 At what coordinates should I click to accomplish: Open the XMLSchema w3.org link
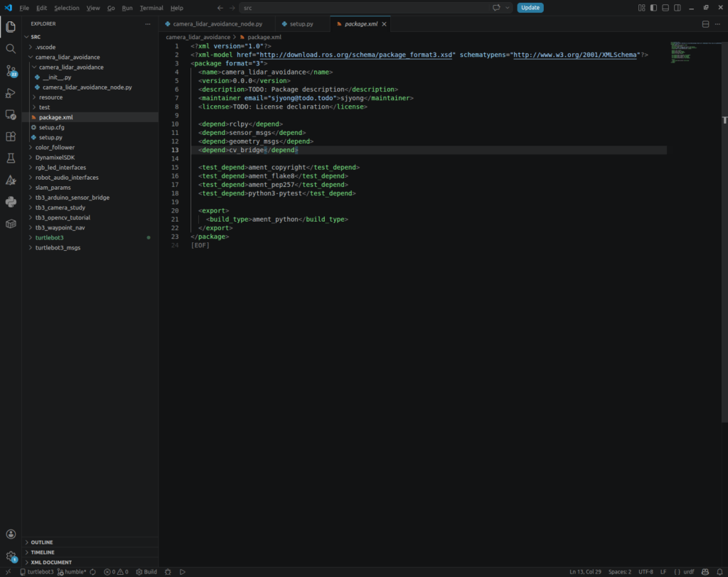pyautogui.click(x=574, y=55)
